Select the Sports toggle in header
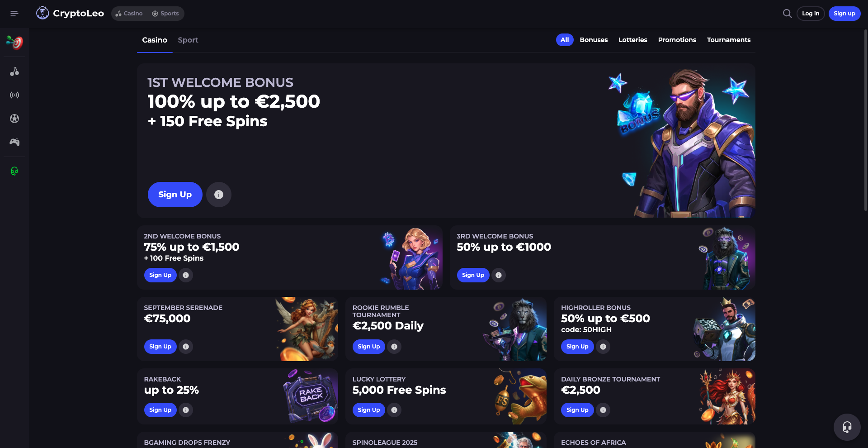The image size is (868, 448). [165, 14]
